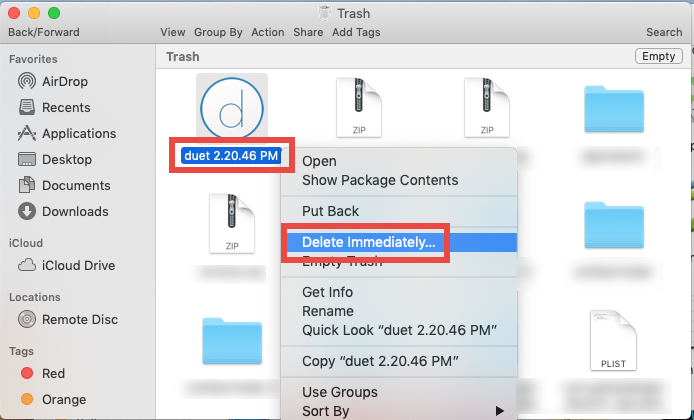The image size is (694, 420).
Task: Click the Empty trash button
Action: [659, 57]
